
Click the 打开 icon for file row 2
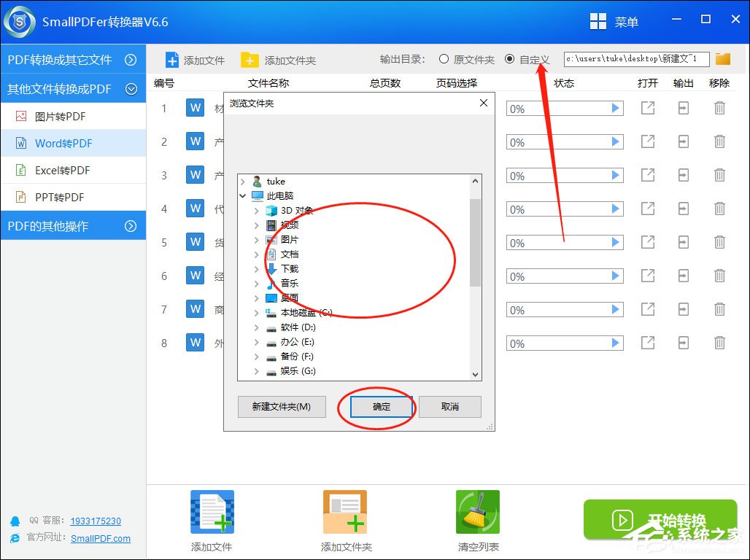(x=647, y=141)
